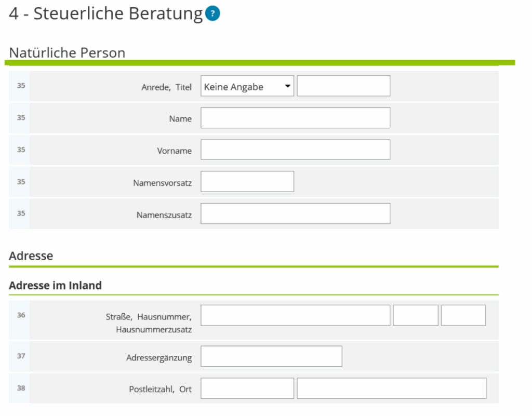Image resolution: width=532 pixels, height=416 pixels.
Task: Click the 4 - Steuerliche Beratung page title
Action: click(x=105, y=14)
